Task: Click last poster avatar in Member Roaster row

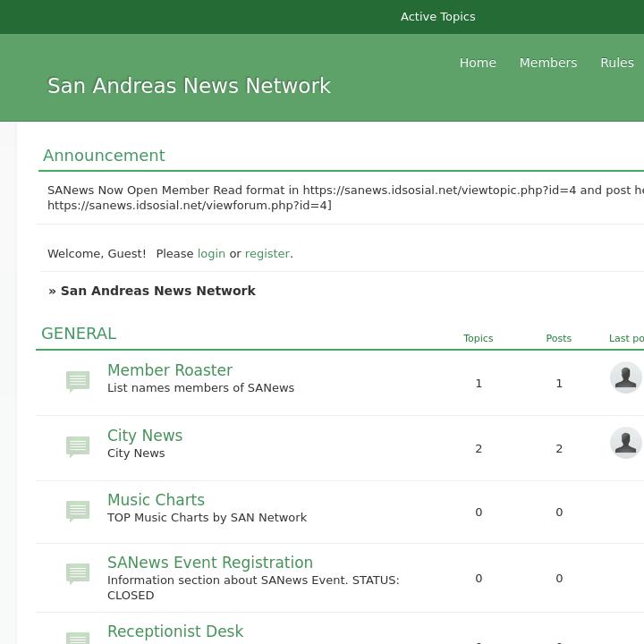Action: tap(625, 377)
